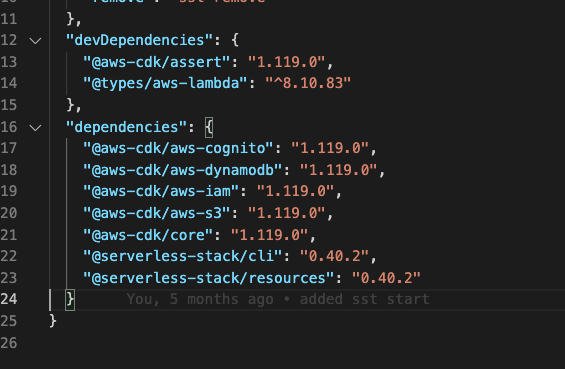Viewport: 565px width, 369px height.
Task: Place cursor at closing brace on line 24
Action: point(70,299)
